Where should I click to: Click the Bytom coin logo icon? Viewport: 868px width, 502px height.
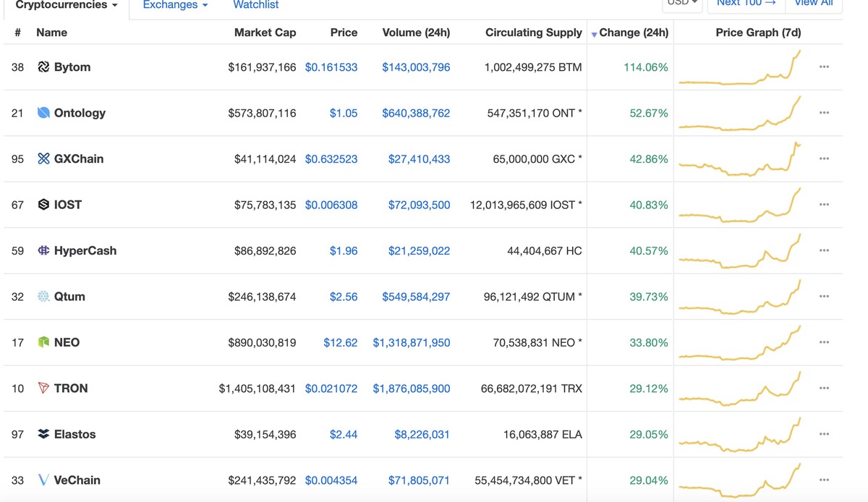click(43, 67)
